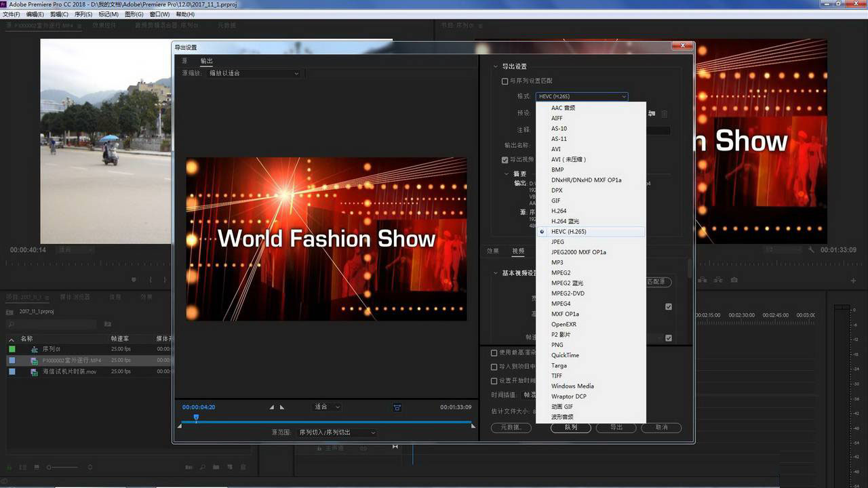Click the new bin folder icon in Project panel
Screen dimensions: 868x488
[x=216, y=467]
